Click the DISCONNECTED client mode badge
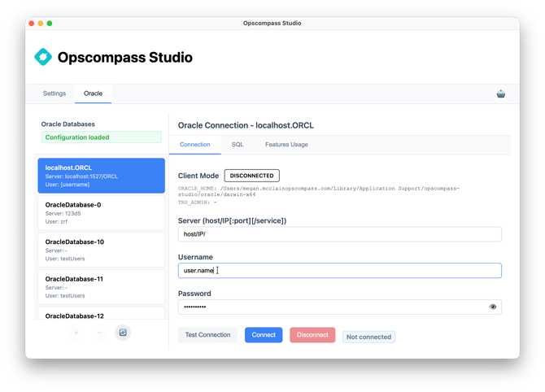The image size is (545, 392). click(x=251, y=176)
